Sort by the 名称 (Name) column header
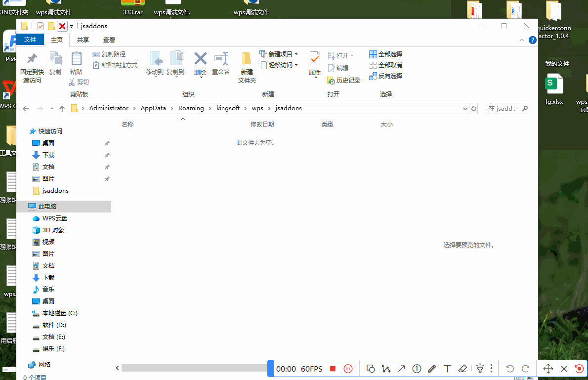This screenshot has width=588, height=380. [127, 124]
